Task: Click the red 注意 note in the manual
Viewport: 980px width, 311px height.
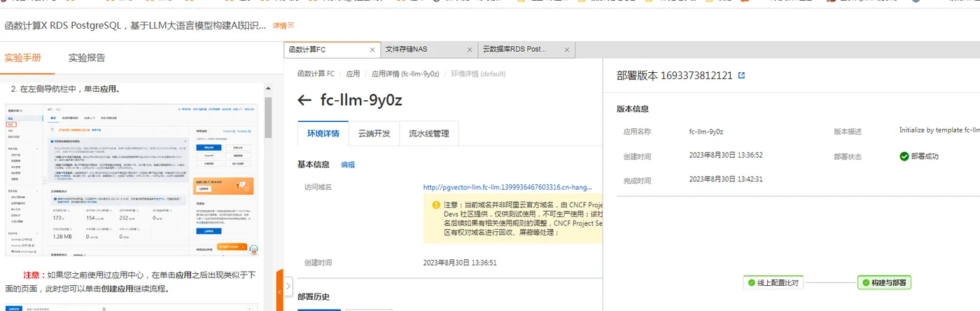Action: 35,275
